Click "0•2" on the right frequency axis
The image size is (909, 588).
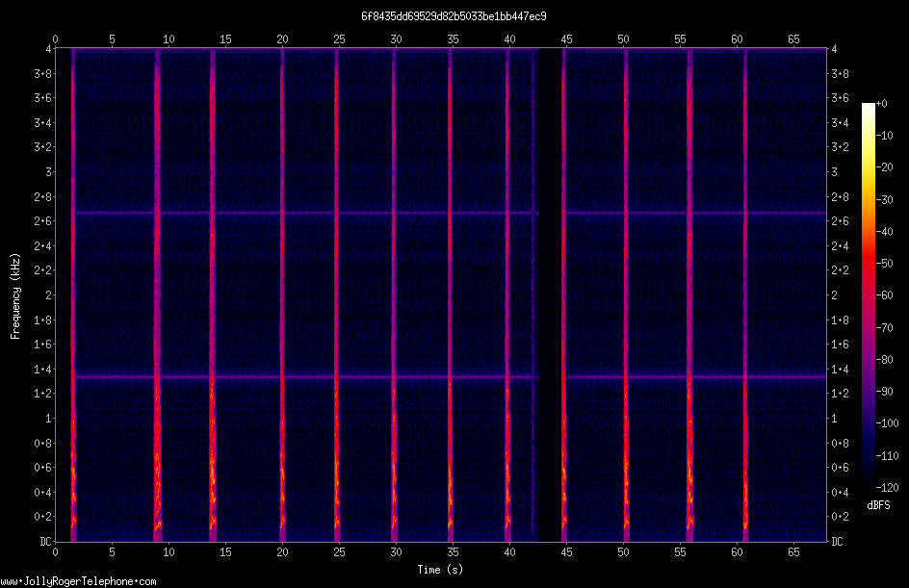click(x=840, y=517)
